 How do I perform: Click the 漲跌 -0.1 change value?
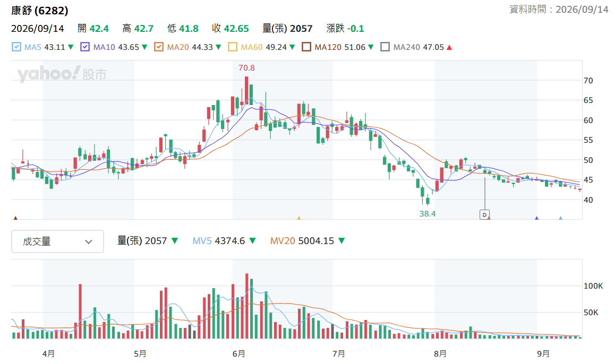coord(345,29)
